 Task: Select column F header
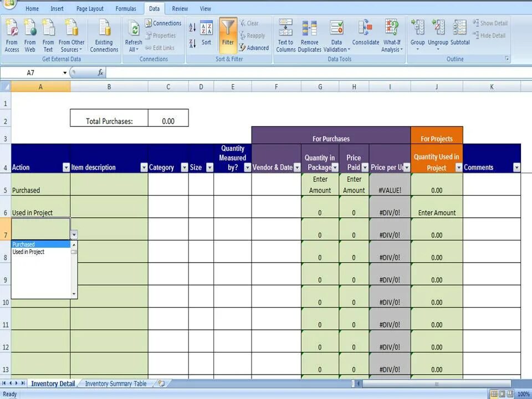click(x=276, y=87)
